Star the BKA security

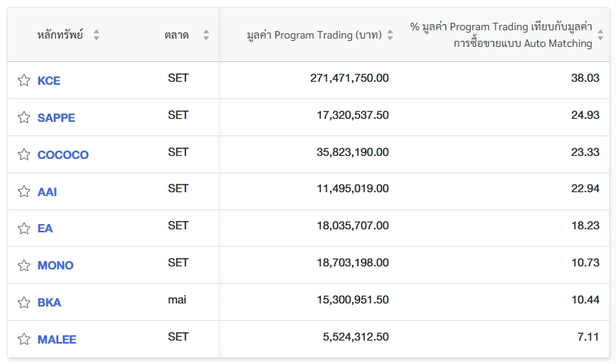click(24, 302)
